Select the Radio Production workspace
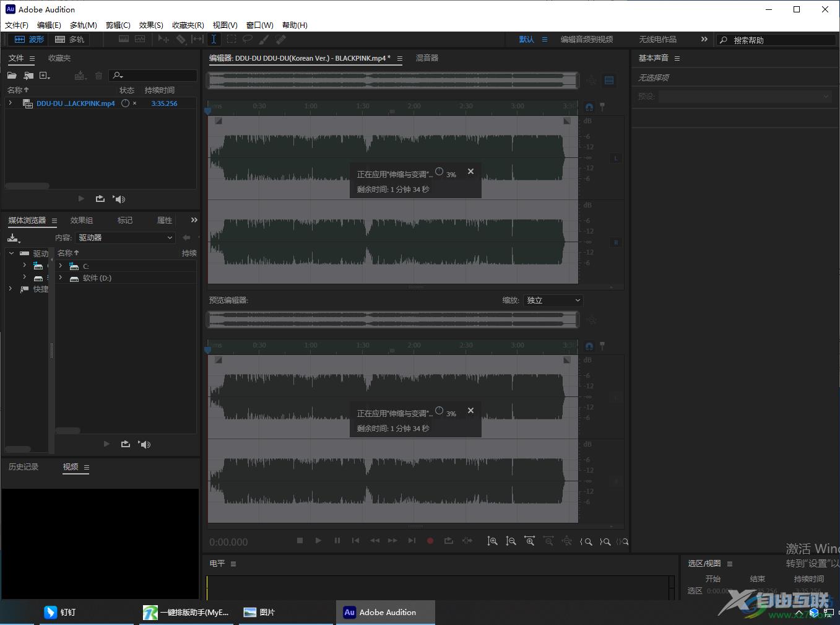Viewport: 840px width, 625px height. click(x=657, y=40)
